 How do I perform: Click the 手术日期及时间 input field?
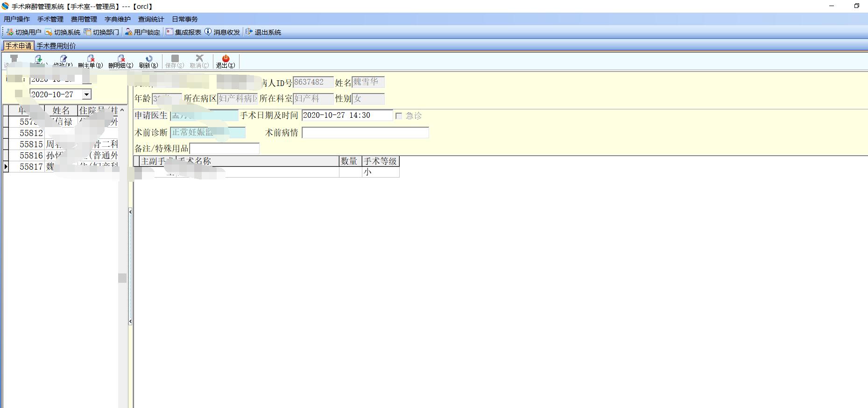[x=347, y=115]
